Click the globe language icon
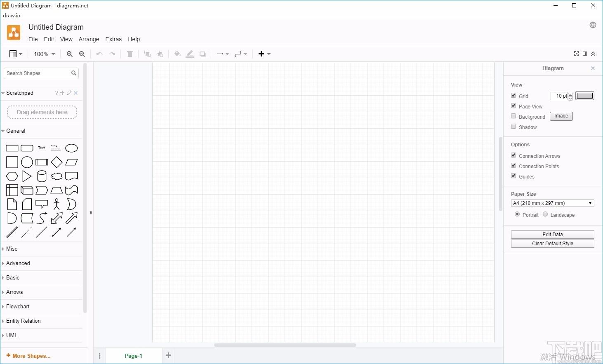Screen dimensions: 603x364 tap(593, 25)
